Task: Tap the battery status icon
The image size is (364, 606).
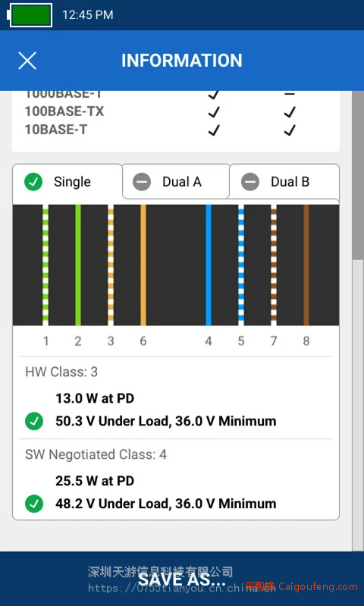Action: click(30, 15)
